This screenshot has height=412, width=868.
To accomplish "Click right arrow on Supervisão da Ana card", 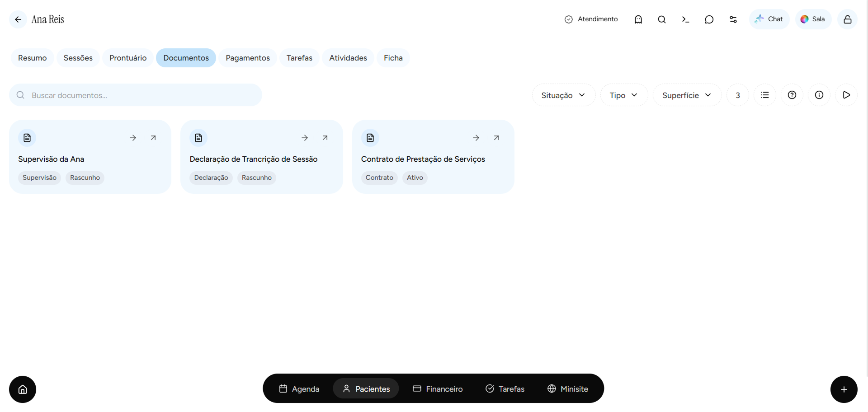I will coord(133,138).
